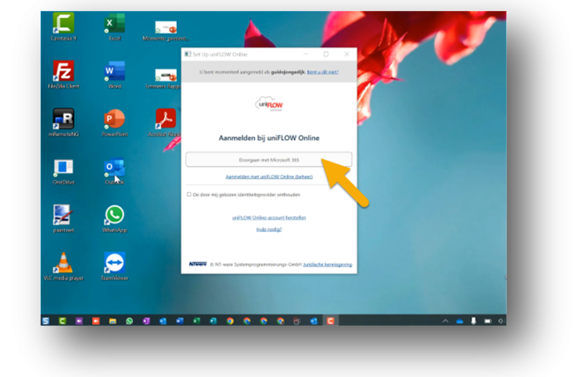This screenshot has width=588, height=377.
Task: Open Excel from the taskbar
Action: click(196, 321)
